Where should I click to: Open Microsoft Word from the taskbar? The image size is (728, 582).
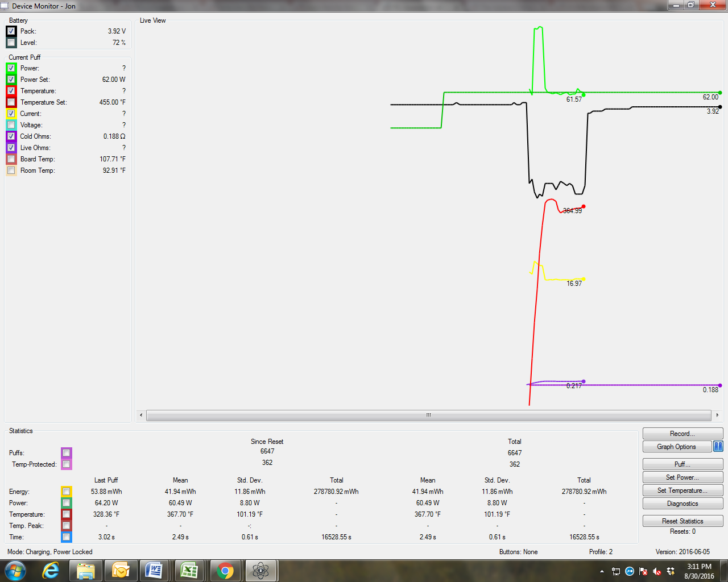tap(155, 570)
